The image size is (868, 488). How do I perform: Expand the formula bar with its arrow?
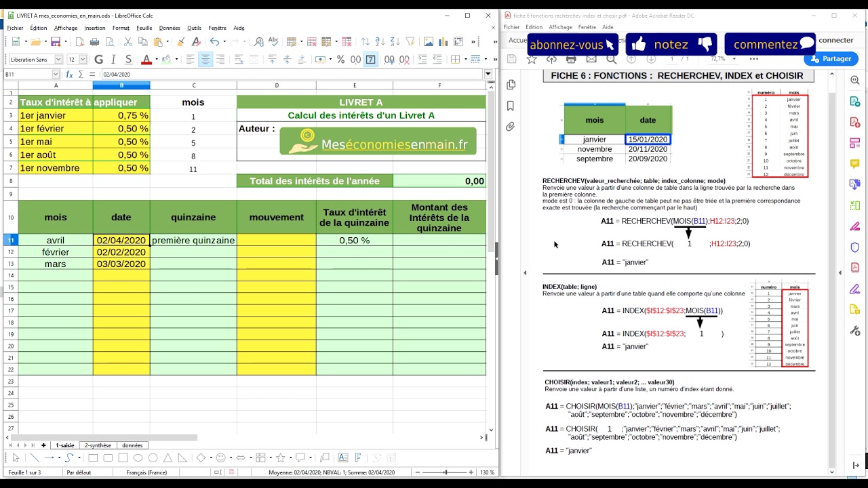[488, 74]
